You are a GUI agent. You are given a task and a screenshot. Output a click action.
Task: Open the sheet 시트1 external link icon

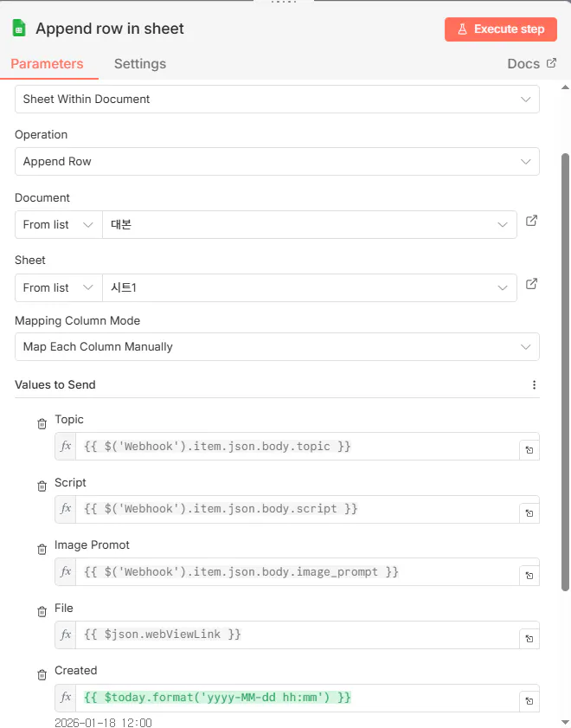(x=532, y=283)
